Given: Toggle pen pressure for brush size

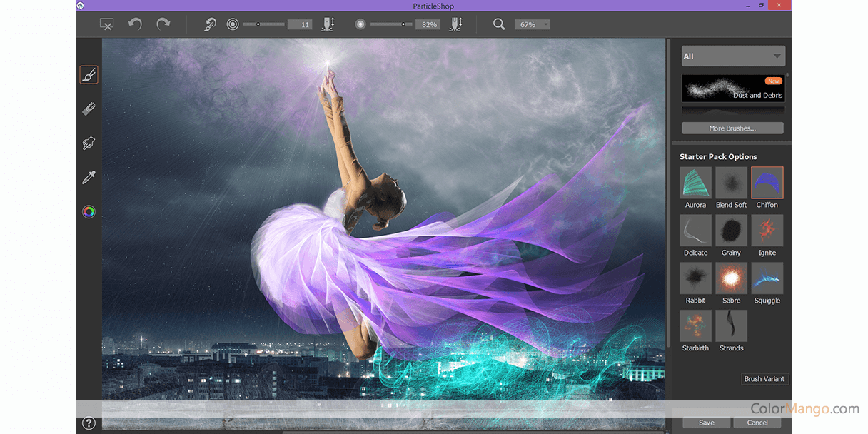Looking at the screenshot, I should [328, 24].
